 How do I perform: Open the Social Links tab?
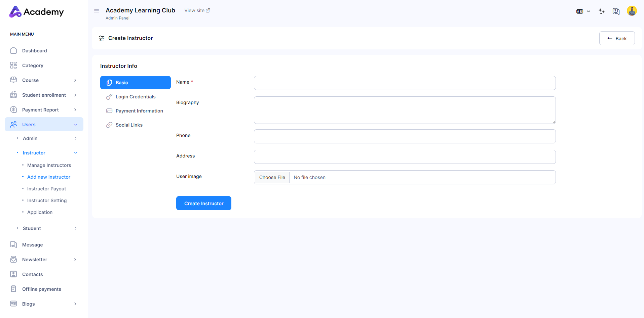tap(129, 125)
